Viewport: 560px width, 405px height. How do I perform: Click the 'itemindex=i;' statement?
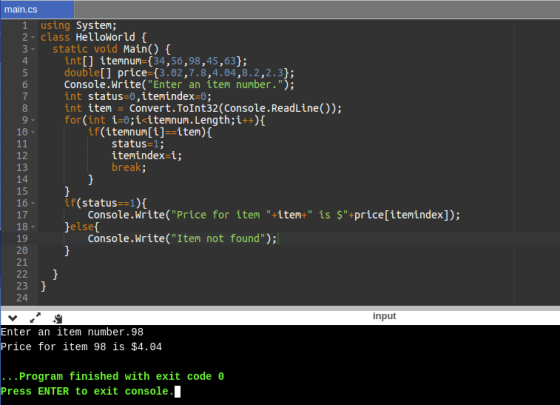146,155
